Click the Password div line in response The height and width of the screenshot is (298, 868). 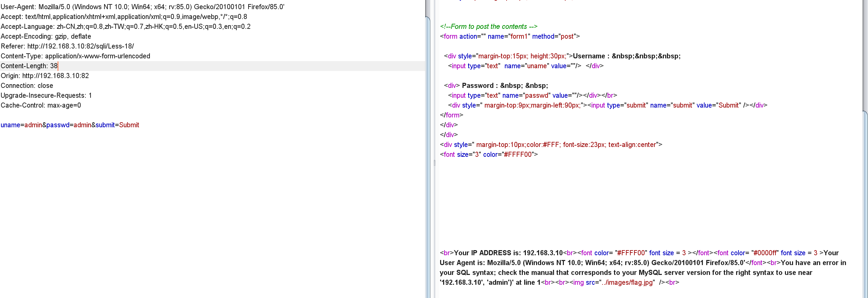[x=496, y=86]
